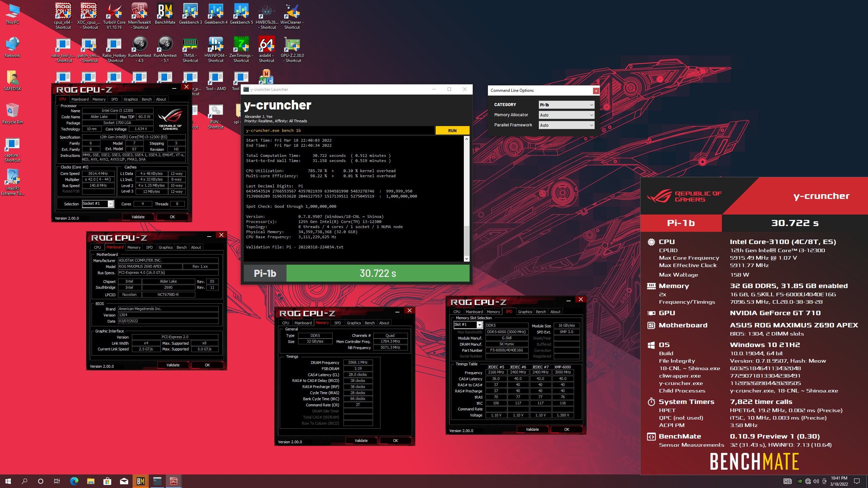
Task: Open the capture shortcut icon
Action: click(13, 150)
